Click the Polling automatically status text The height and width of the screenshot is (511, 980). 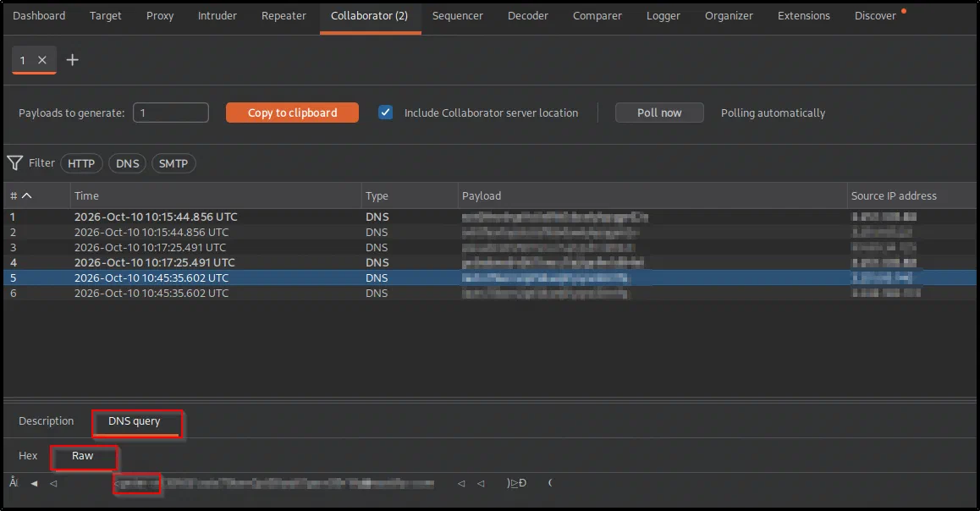pos(774,113)
